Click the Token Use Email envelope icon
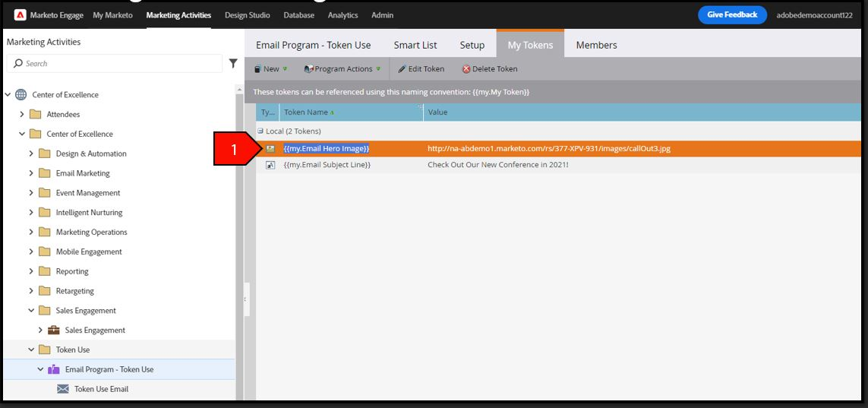Image resolution: width=868 pixels, height=408 pixels. click(63, 389)
